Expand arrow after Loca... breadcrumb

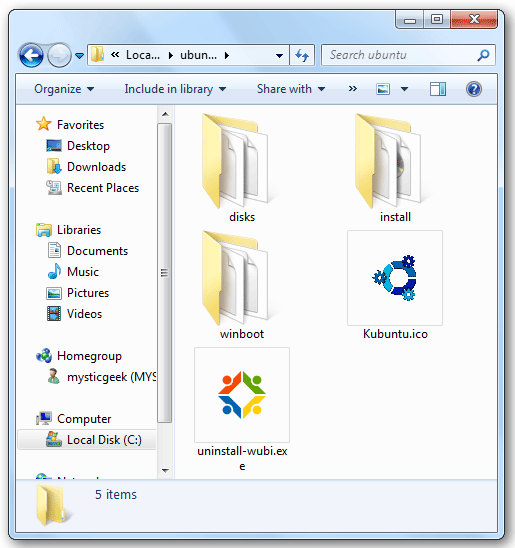pyautogui.click(x=171, y=55)
